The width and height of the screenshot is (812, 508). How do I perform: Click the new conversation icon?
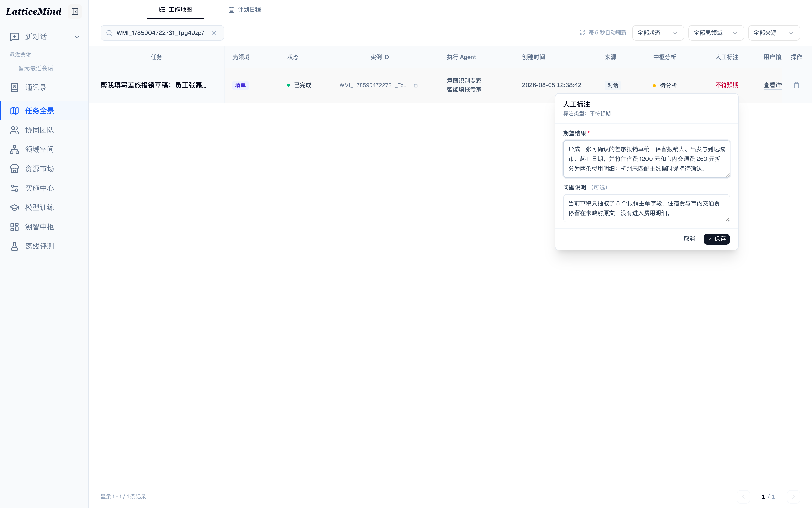tap(14, 37)
